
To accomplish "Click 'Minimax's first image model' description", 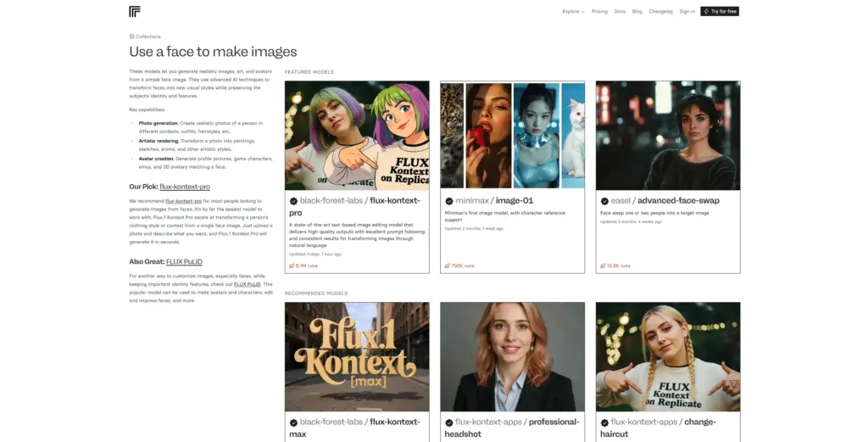I will pyautogui.click(x=505, y=216).
